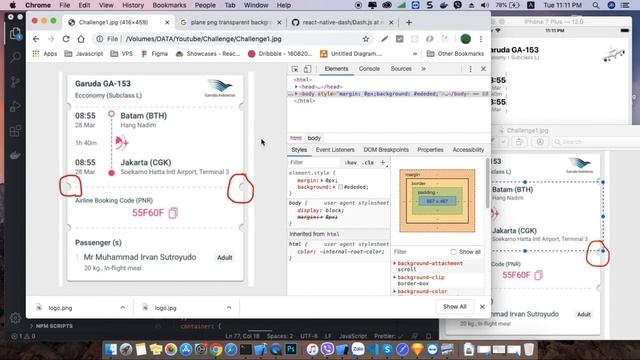Close the downloads bar

[x=482, y=307]
